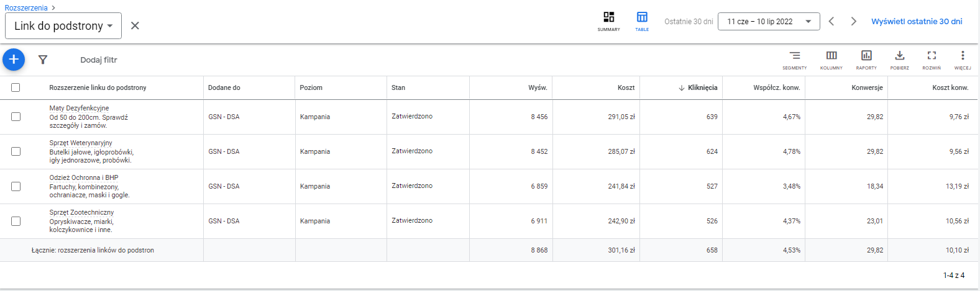Select the Maty Dezynfekcyjne row checkbox
980x291 pixels.
16,117
